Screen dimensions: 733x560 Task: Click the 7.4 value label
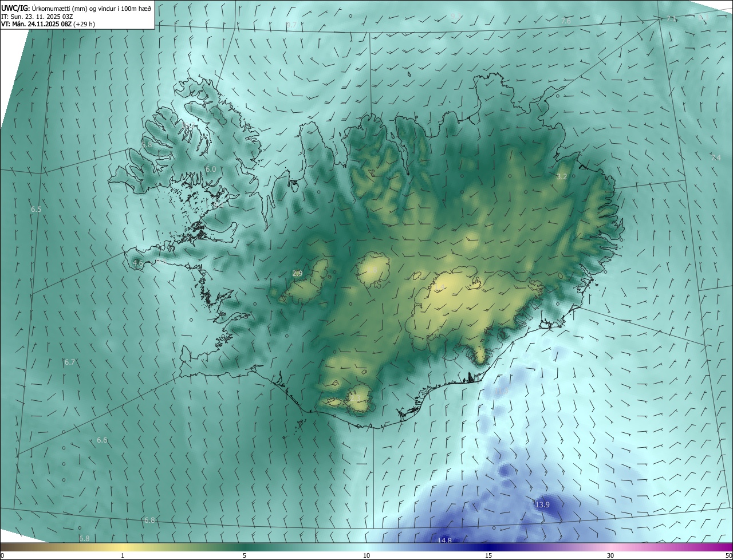(x=716, y=157)
